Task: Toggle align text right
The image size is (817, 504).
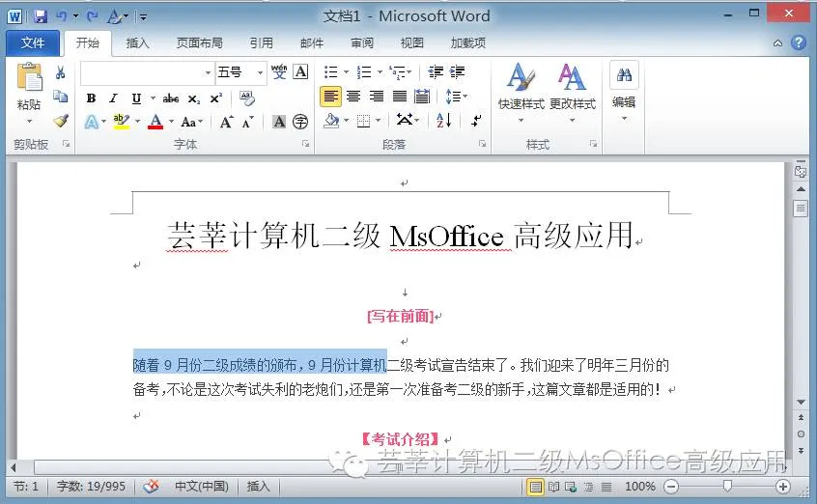Action: point(377,97)
